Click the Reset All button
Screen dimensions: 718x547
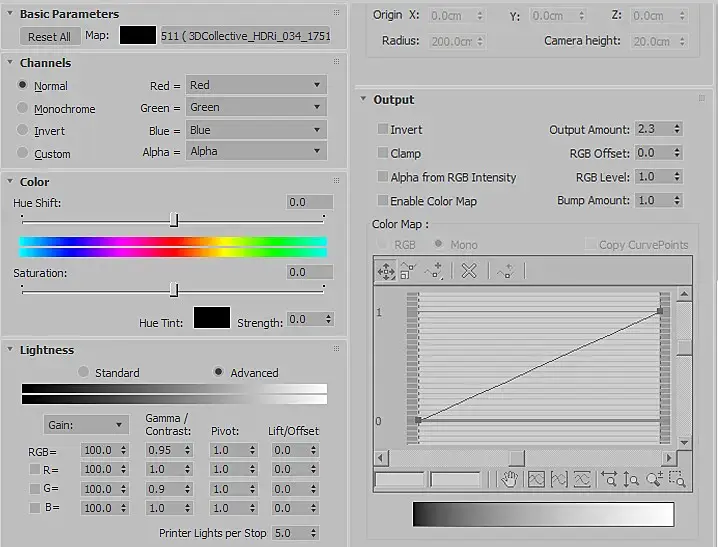pyautogui.click(x=49, y=37)
